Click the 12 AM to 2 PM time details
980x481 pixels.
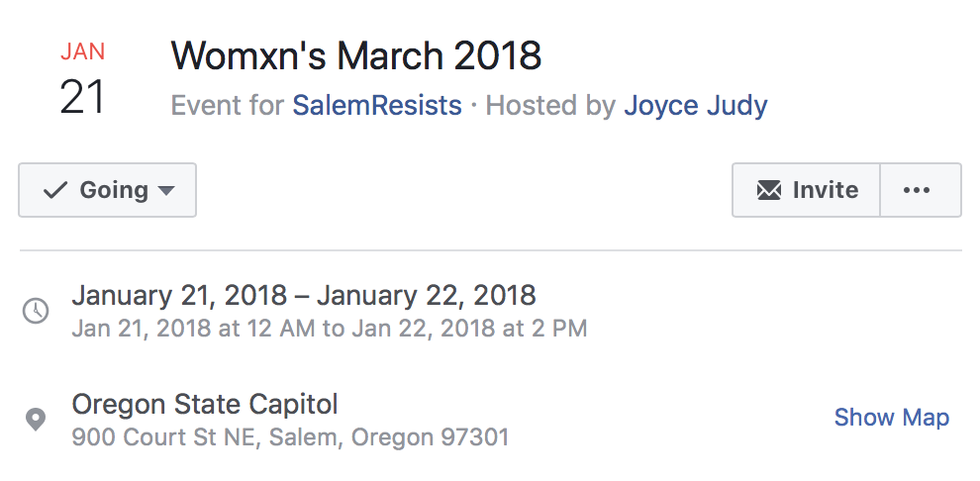pyautogui.click(x=330, y=328)
